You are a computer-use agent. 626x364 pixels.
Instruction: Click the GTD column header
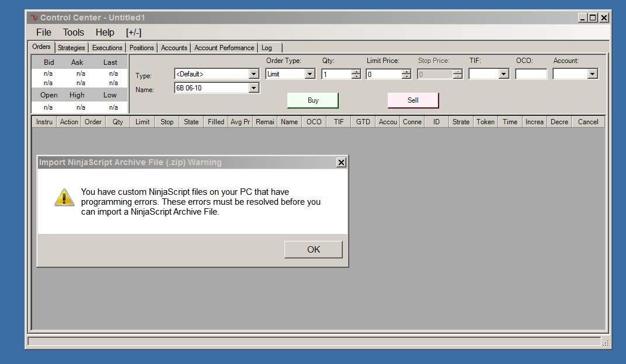pos(363,122)
